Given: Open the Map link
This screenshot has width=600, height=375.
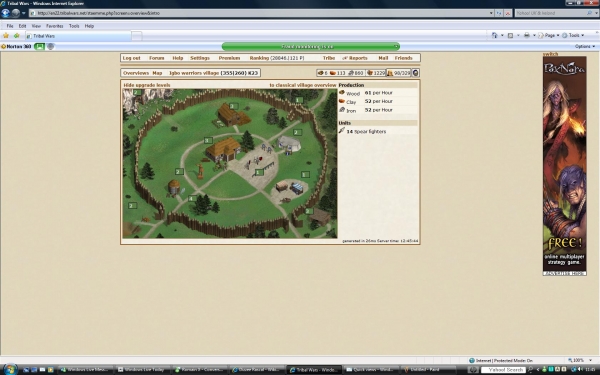Looking at the screenshot, I should pos(157,73).
